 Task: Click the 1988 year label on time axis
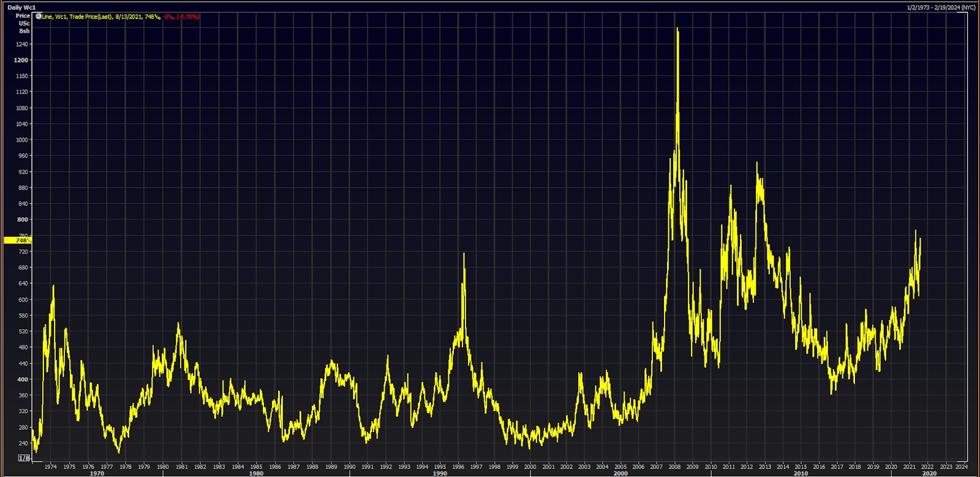coord(312,467)
